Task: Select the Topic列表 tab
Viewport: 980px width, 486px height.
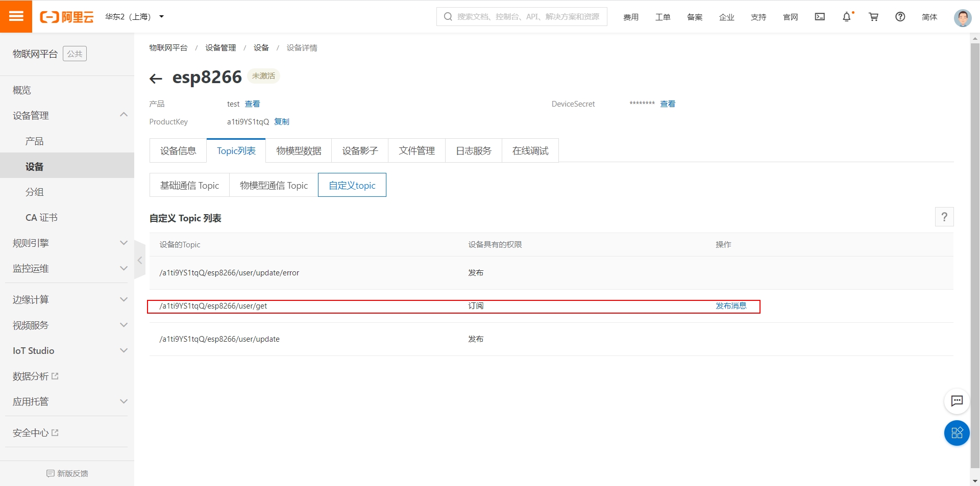Action: click(x=236, y=150)
